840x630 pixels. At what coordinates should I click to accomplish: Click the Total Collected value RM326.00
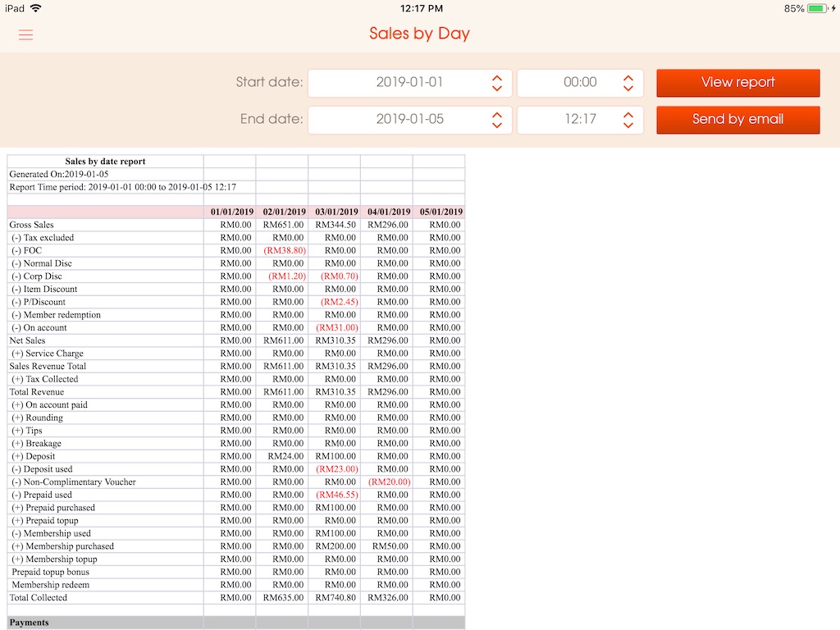pos(388,598)
